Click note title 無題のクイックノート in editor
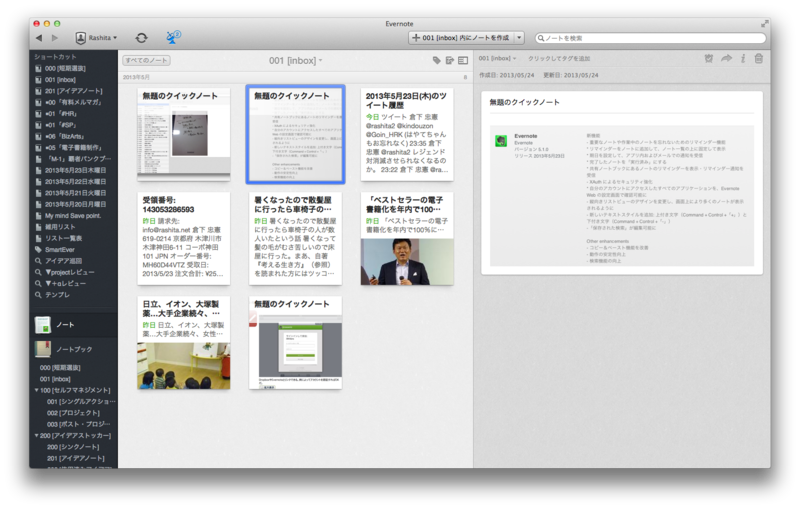 click(524, 103)
